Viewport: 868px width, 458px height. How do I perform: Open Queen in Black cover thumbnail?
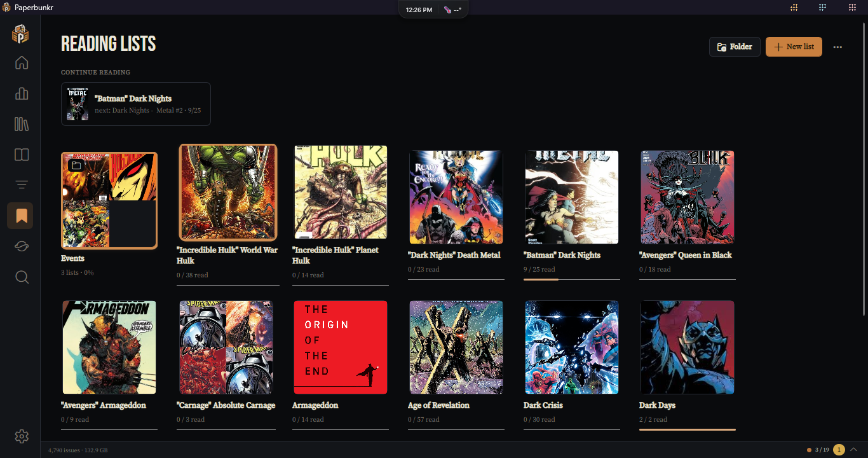pyautogui.click(x=688, y=197)
